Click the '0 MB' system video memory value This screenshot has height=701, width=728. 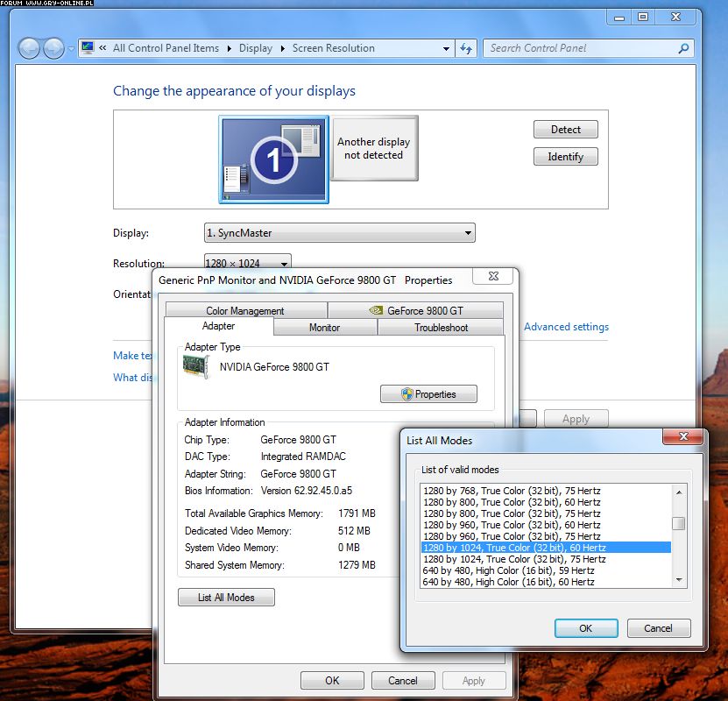pyautogui.click(x=349, y=548)
